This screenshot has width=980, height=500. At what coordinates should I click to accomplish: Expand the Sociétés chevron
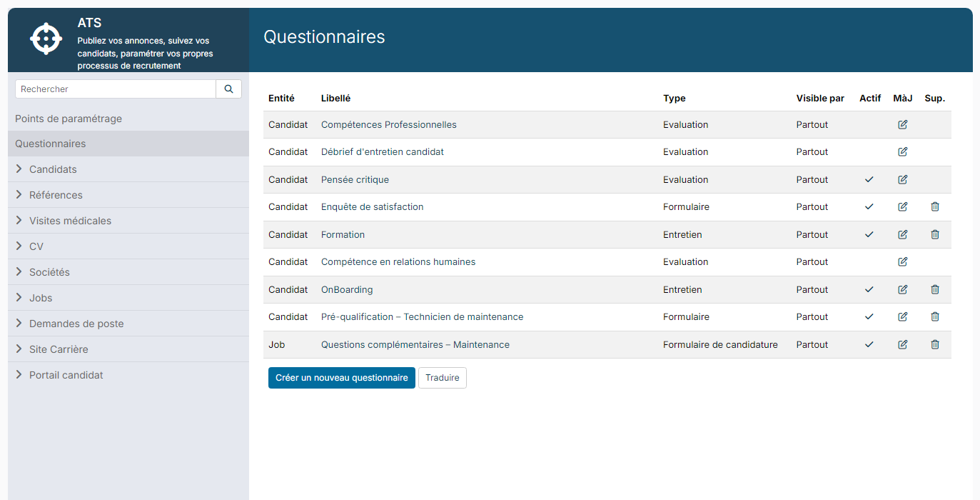tap(19, 272)
